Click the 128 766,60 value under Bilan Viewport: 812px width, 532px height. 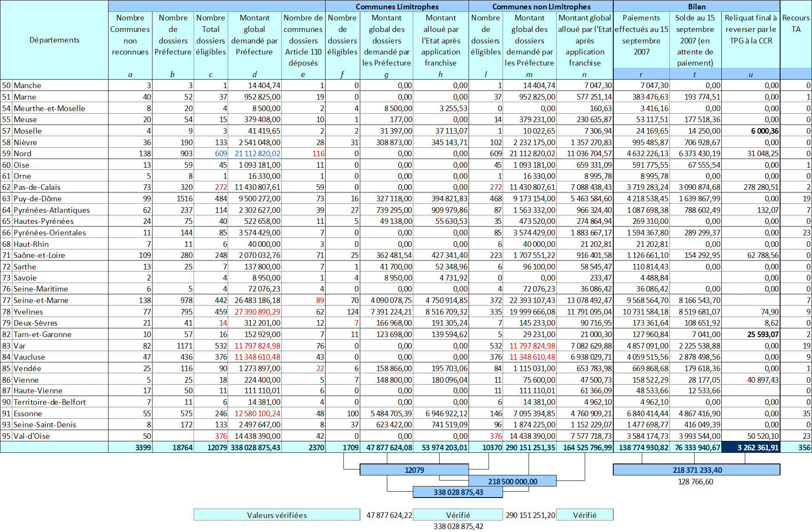click(x=695, y=482)
